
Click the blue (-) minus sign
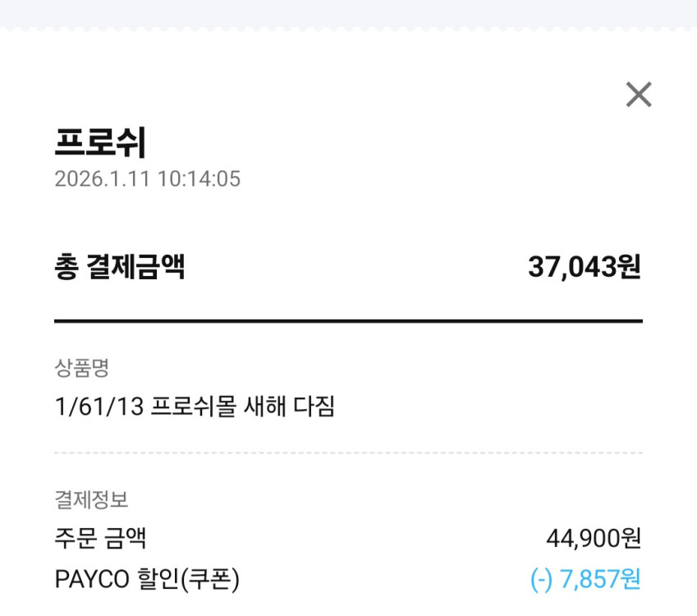tap(542, 579)
